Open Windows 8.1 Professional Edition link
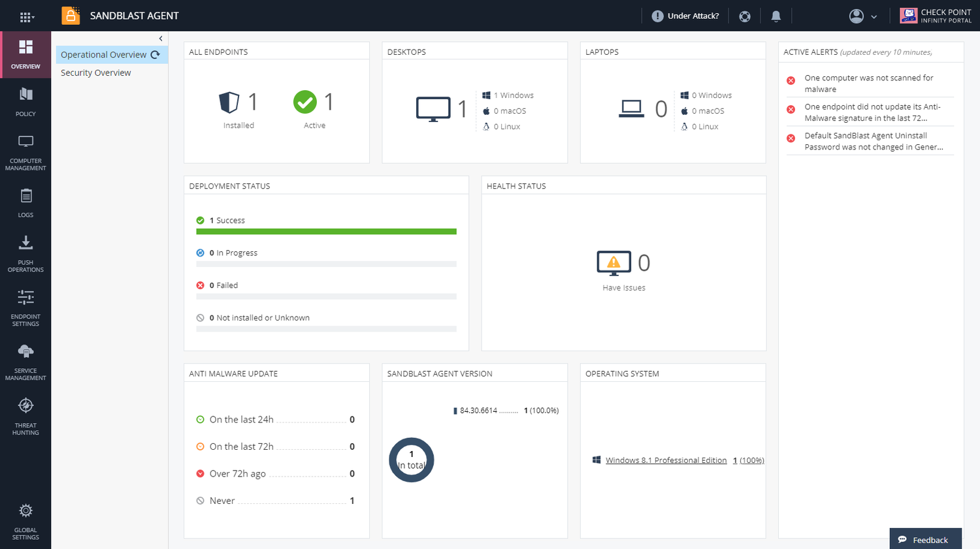Image resolution: width=980 pixels, height=549 pixels. click(x=666, y=460)
